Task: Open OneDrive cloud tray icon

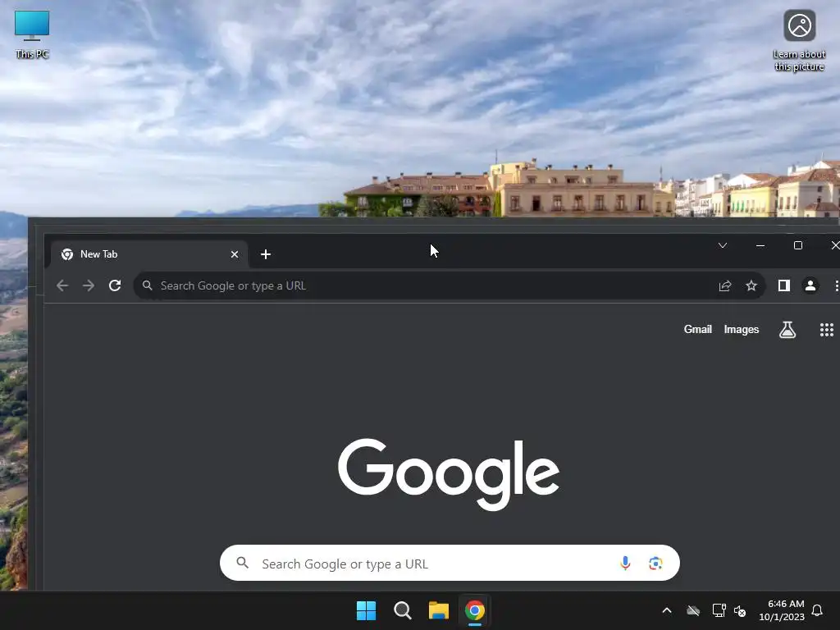Action: (693, 610)
